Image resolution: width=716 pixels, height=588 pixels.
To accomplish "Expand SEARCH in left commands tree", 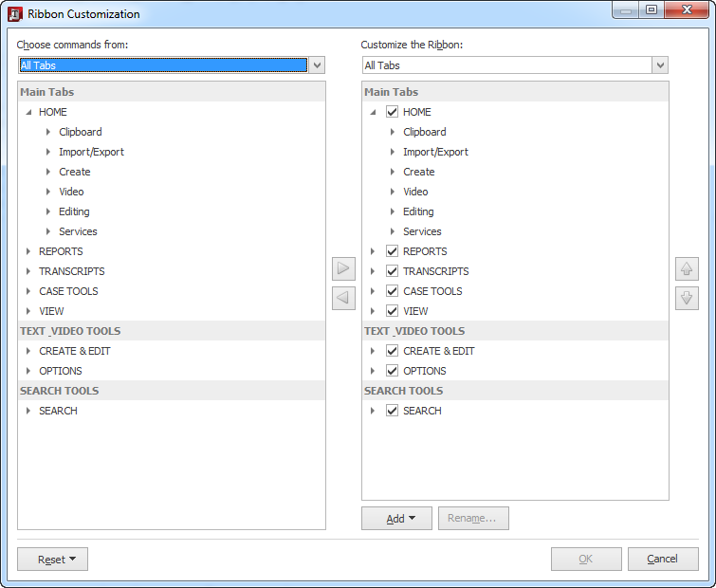I will pos(28,411).
